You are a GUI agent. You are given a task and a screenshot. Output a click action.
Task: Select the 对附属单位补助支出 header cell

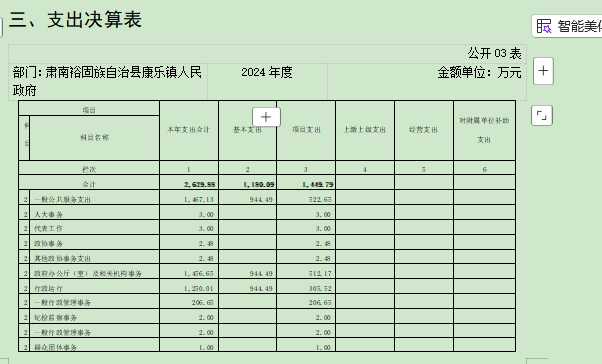[x=484, y=131]
